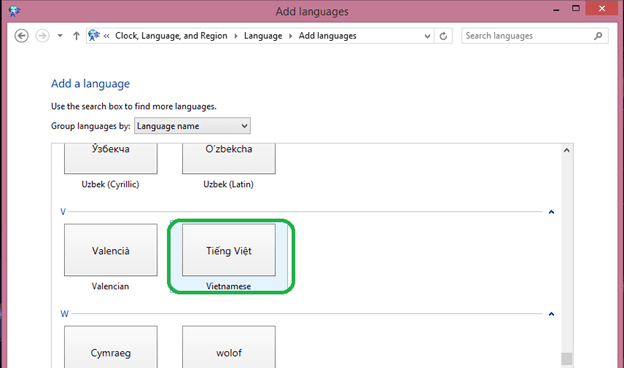
Task: Go up one level with Up arrow
Action: (76, 36)
